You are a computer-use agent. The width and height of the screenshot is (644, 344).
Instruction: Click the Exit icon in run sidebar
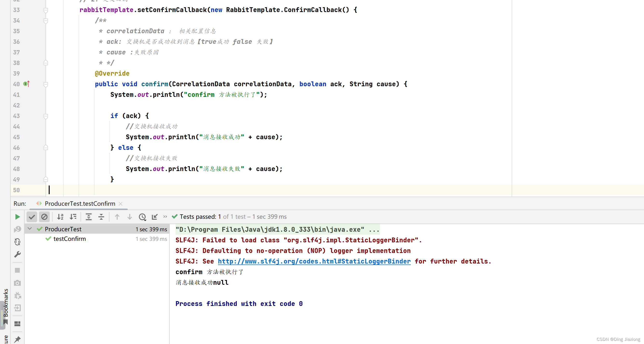point(17,308)
